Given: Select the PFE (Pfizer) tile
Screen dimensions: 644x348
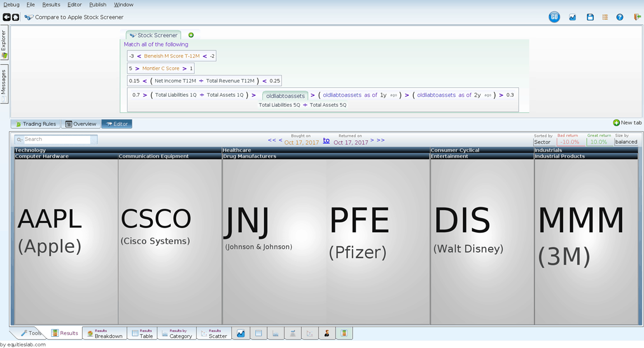Looking at the screenshot, I should (378, 242).
